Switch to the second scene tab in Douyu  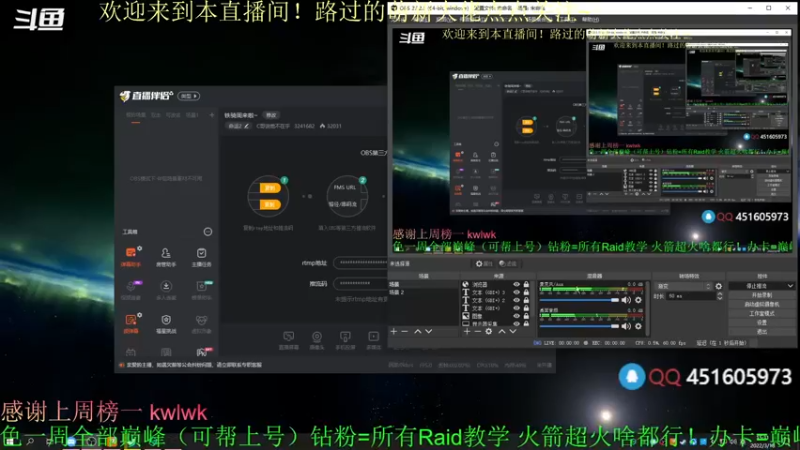[x=156, y=115]
